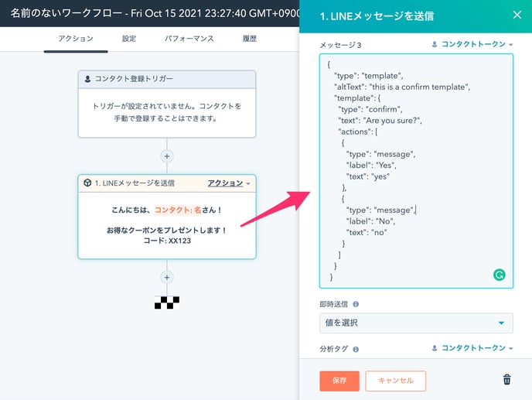Click the キャンセル button
Screen dimensions: 532x400
click(395, 380)
